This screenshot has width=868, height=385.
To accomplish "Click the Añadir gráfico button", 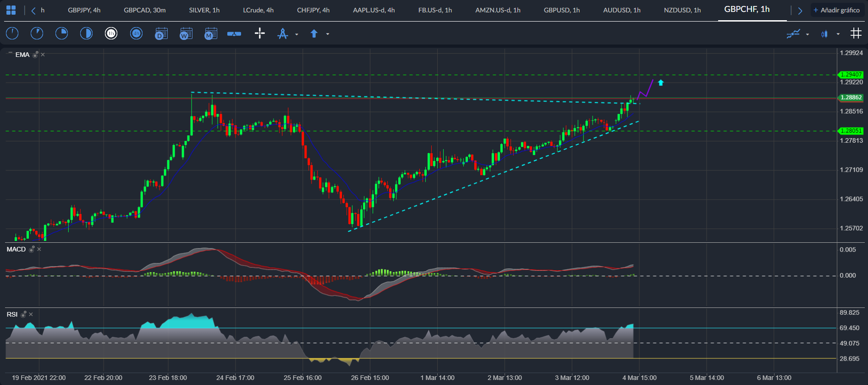I will click(837, 10).
